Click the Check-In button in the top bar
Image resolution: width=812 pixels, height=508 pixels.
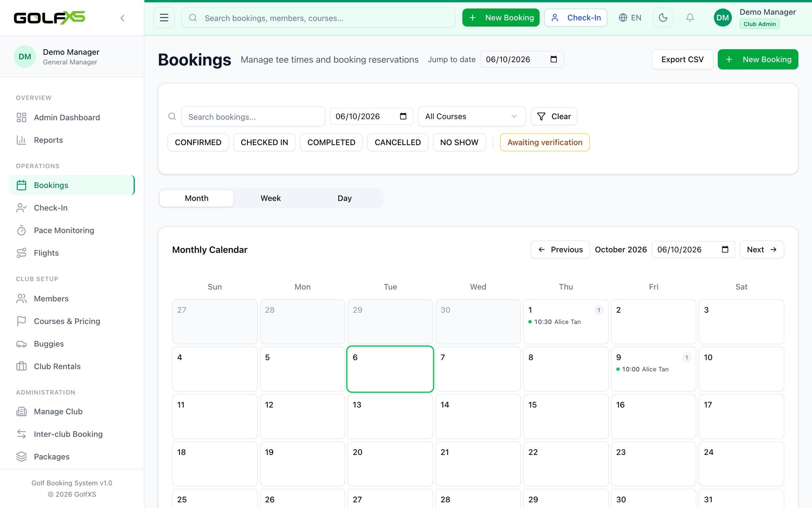[576, 18]
